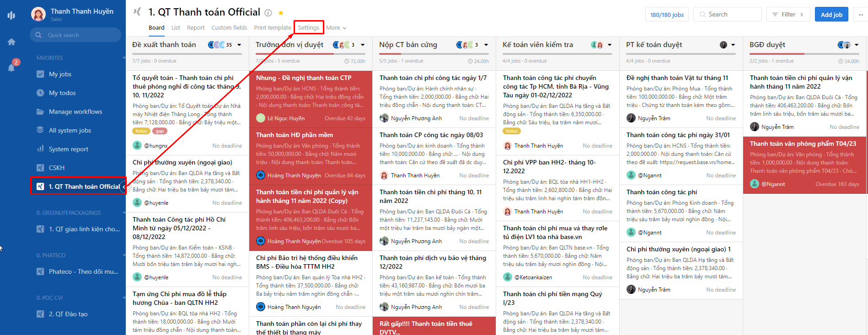Open the workflow info icon beside title
This screenshot has width=868, height=335.
[268, 13]
